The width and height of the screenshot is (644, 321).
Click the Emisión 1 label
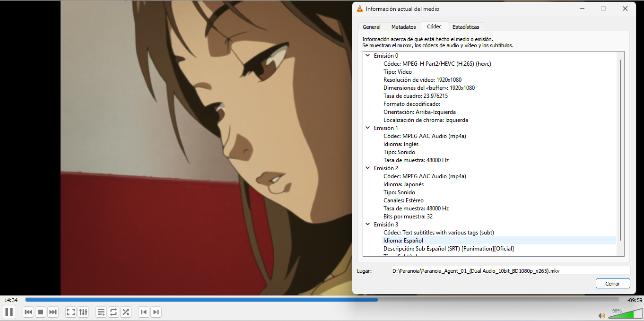pos(386,128)
